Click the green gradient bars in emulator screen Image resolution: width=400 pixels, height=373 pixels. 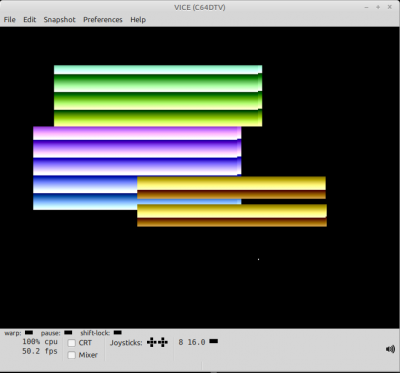[x=158, y=96]
